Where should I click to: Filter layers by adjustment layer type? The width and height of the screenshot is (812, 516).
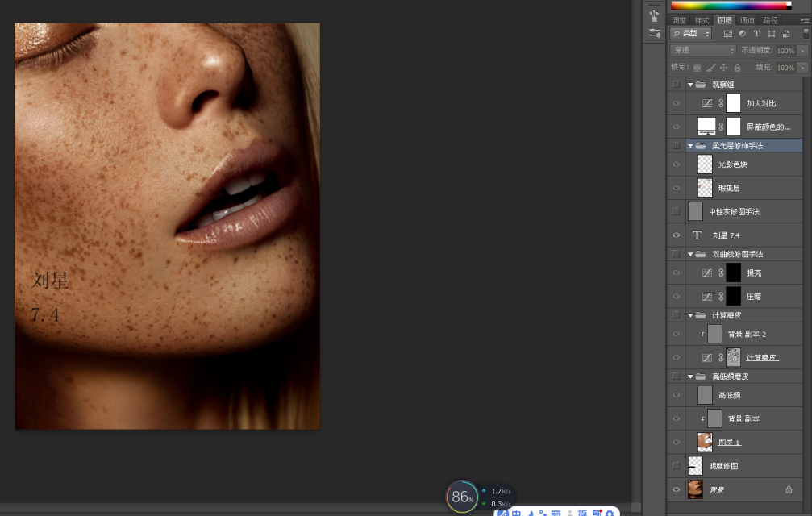point(742,34)
